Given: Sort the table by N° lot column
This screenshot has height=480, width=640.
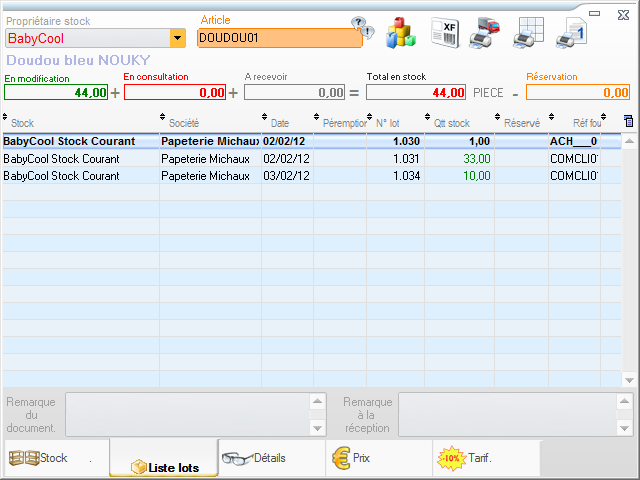Looking at the screenshot, I should [388, 123].
